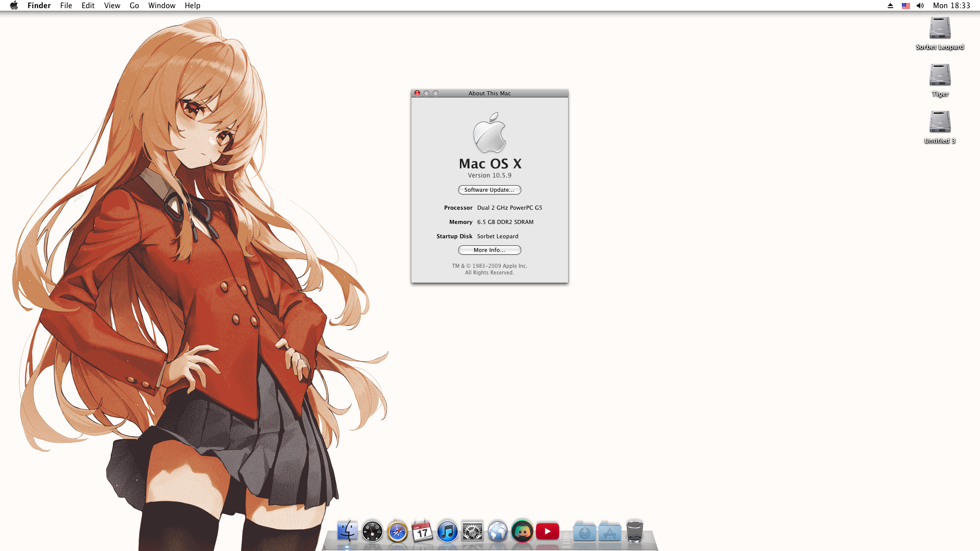
Task: Click the 1983–2009 Apple Inc. copyright line
Action: tap(489, 266)
